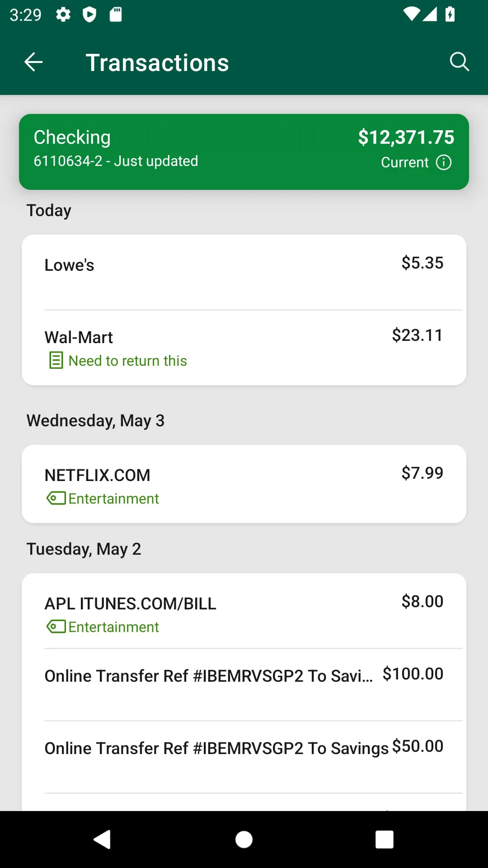Tap iTunes Entertainment category tag icon
The height and width of the screenshot is (868, 488).
coord(56,627)
